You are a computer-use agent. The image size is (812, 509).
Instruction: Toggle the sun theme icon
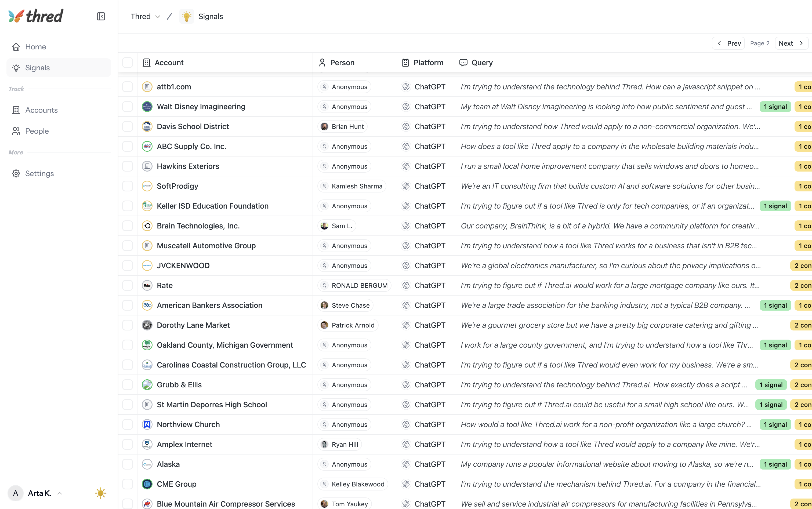(100, 493)
